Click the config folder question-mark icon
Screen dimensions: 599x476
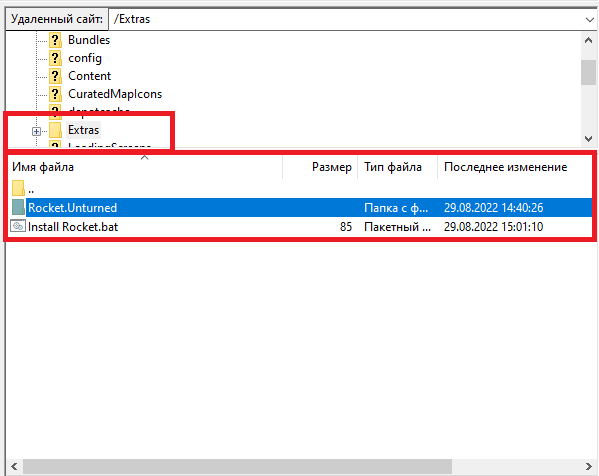tap(55, 58)
